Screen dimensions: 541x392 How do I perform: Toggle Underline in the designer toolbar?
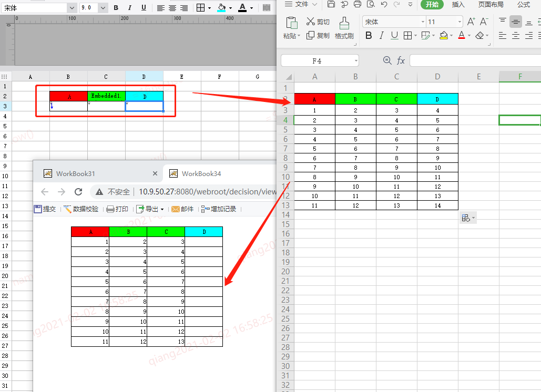click(x=144, y=7)
